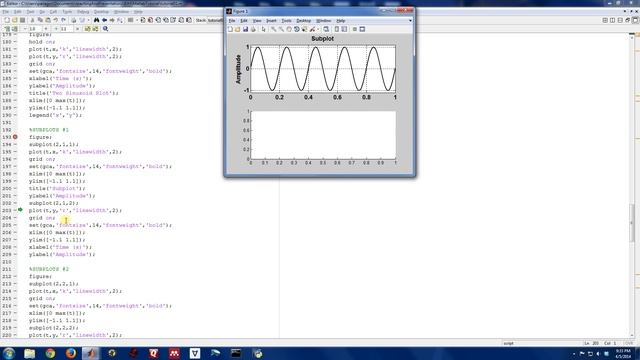Click Save icon in Editor toolbar
Screen dimensions: 640x360
(22, 20)
